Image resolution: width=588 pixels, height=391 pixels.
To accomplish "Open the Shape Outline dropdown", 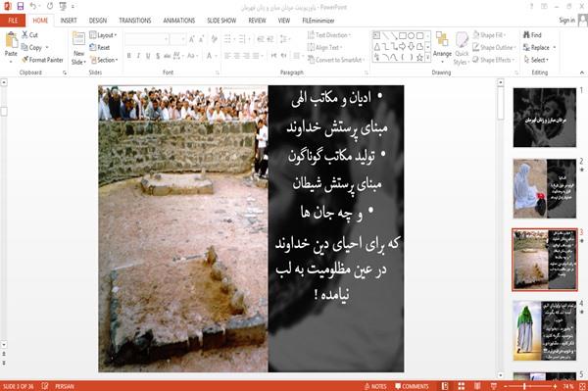I will [494, 47].
